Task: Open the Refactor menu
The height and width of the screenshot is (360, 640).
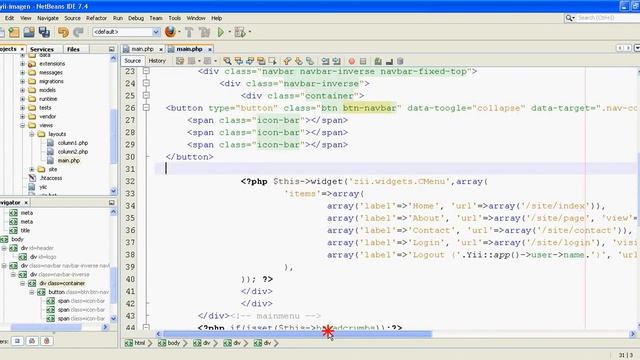Action: coord(96,18)
